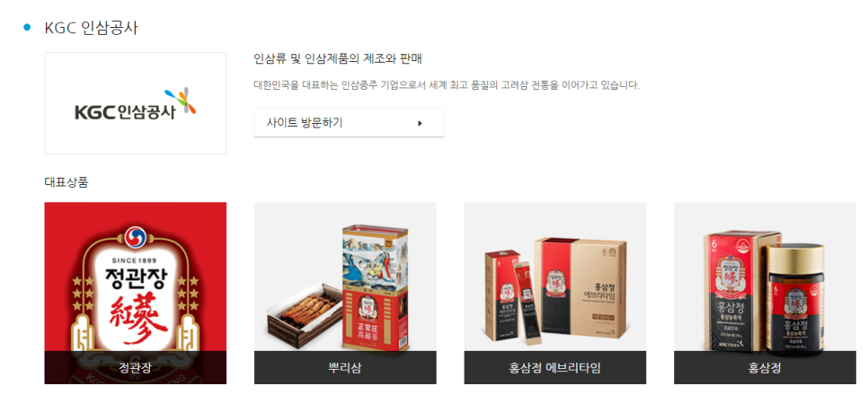Click the 대표상품 heading text
Viewport: 868px width, 412px height.
point(66,182)
